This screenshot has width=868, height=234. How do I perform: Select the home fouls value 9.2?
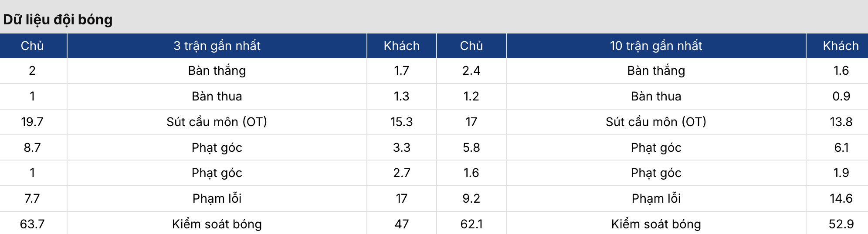pyautogui.click(x=471, y=198)
